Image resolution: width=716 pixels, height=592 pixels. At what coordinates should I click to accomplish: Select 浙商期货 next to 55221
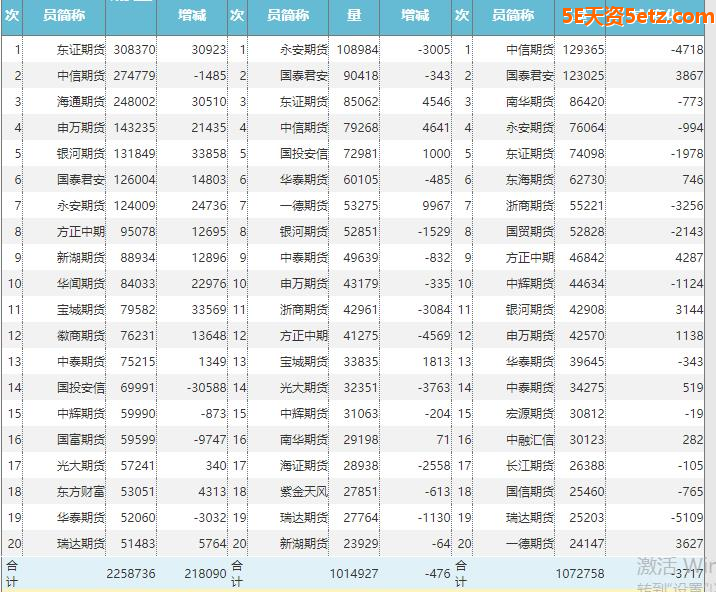click(530, 206)
